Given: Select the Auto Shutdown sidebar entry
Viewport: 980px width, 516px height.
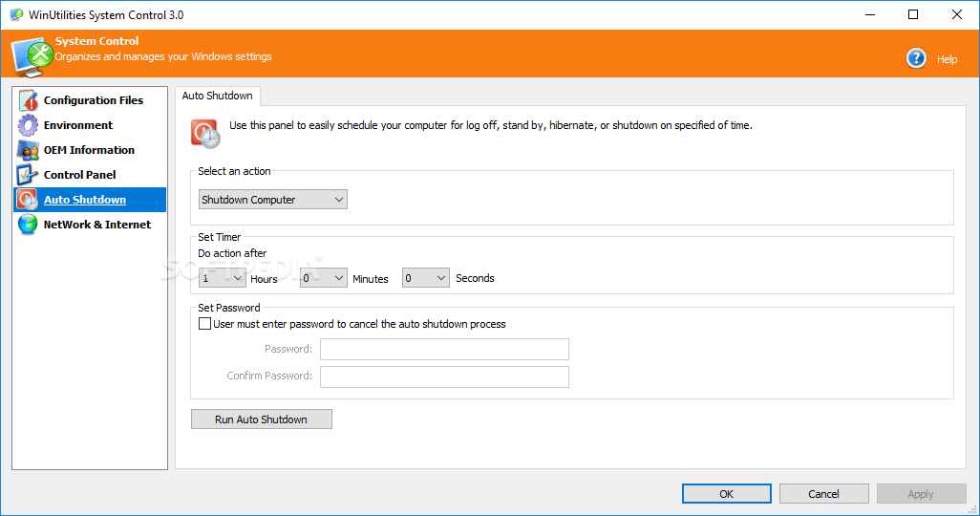Looking at the screenshot, I should pyautogui.click(x=90, y=200).
